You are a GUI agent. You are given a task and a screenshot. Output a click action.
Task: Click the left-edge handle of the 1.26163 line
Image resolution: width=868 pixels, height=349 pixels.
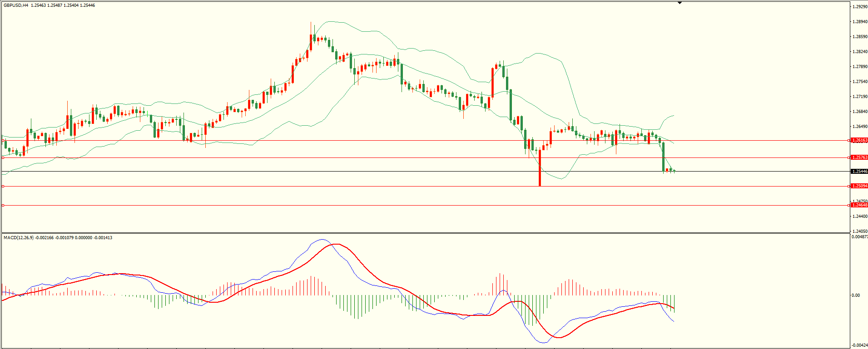pyautogui.click(x=3, y=141)
